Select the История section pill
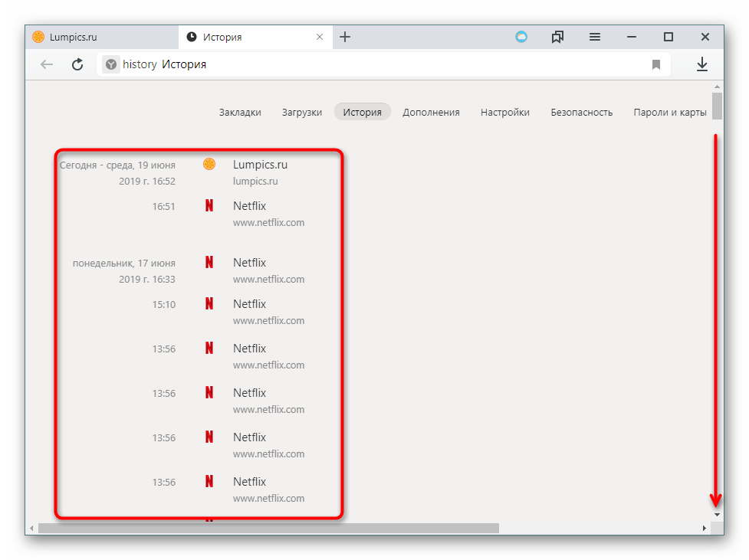Viewport: 749px width, 560px height. 362,112
